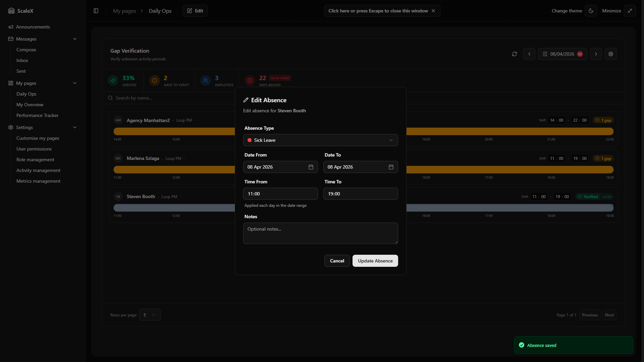Open Performance Tracker page
Viewport: 644px width, 362px height.
click(37, 115)
